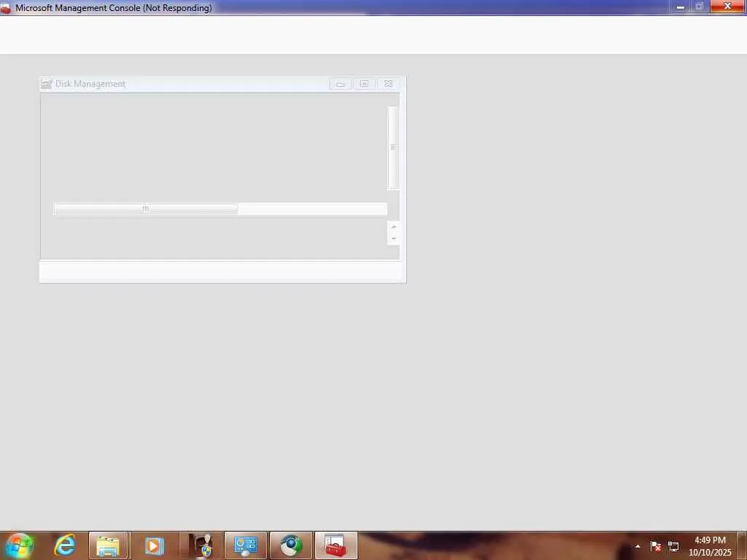Click the vertical scrollbar thumb in Disk Management

(393, 147)
